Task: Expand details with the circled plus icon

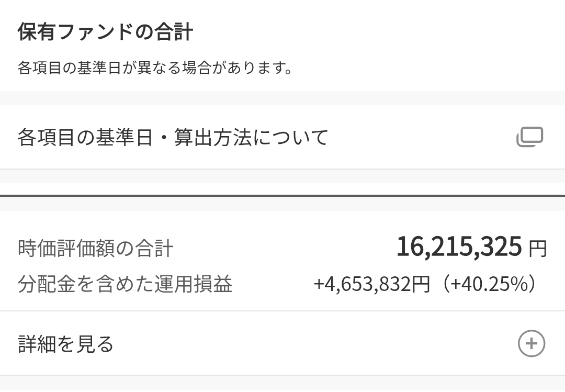Action: pos(532,343)
